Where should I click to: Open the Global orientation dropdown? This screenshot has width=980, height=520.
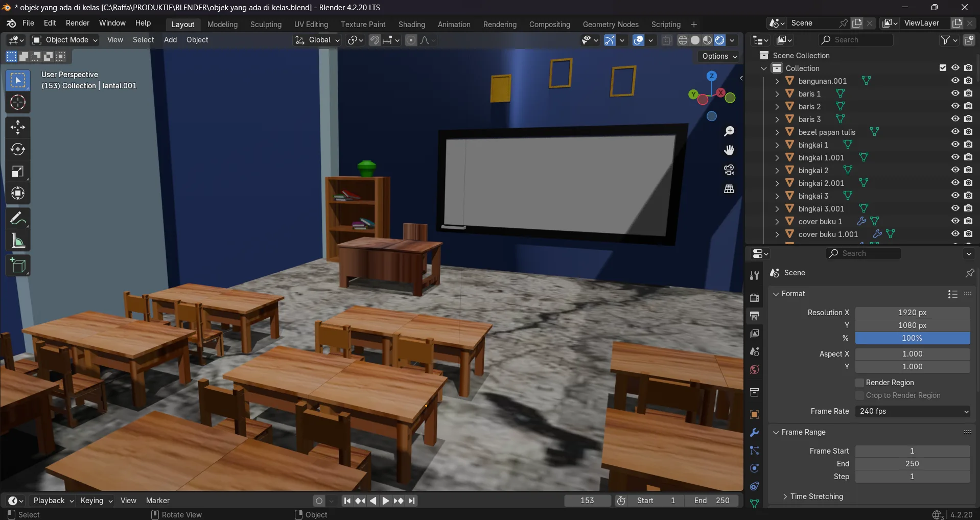click(317, 40)
